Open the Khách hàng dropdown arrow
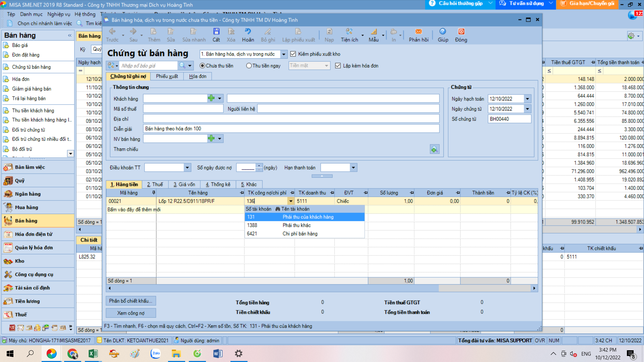Image resolution: width=644 pixels, height=362 pixels. (220, 99)
